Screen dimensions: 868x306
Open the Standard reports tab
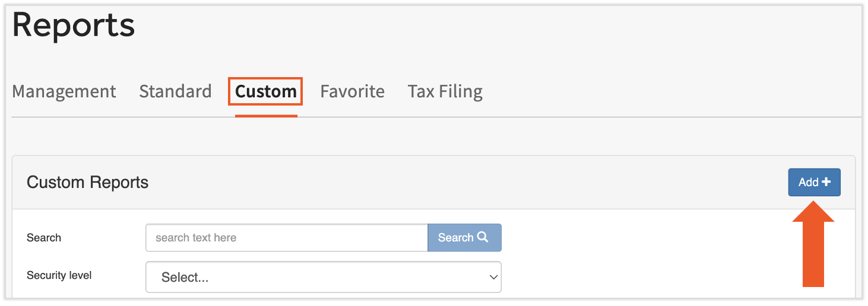click(x=175, y=91)
